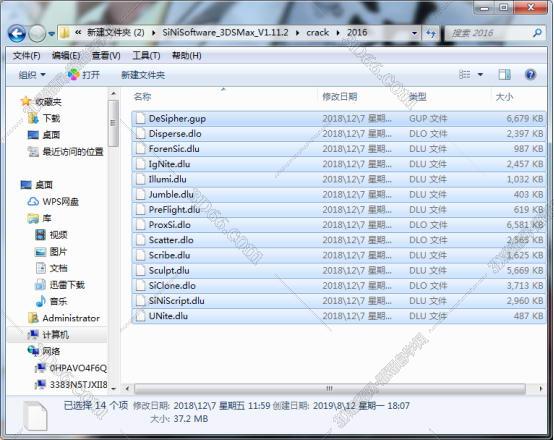Click the 搜索 2016 search box

point(495,33)
